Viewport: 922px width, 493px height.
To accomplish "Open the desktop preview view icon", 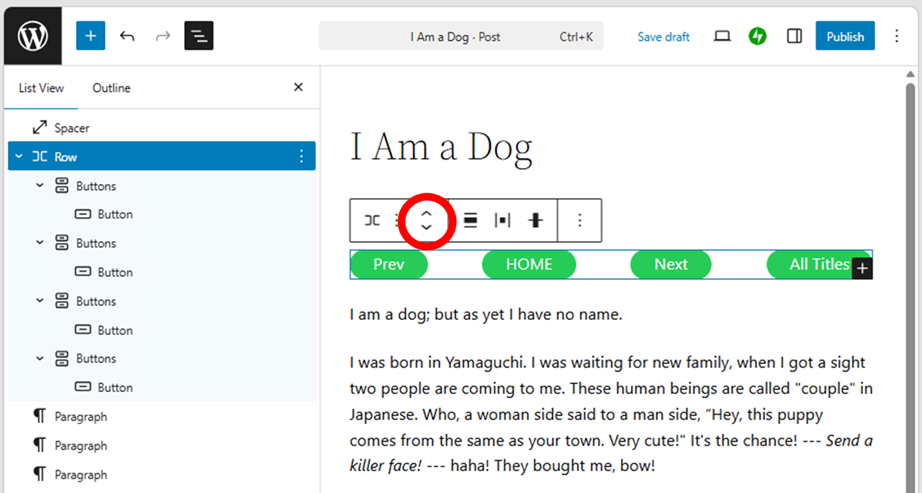I will [x=722, y=36].
